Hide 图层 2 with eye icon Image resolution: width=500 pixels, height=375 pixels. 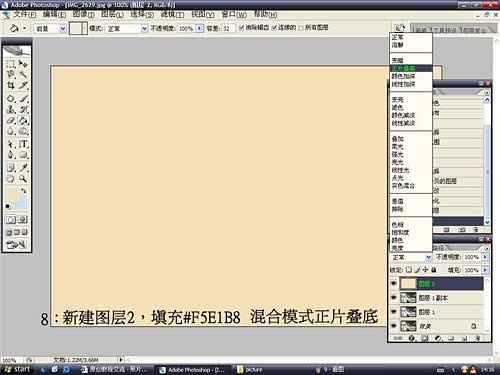(394, 283)
